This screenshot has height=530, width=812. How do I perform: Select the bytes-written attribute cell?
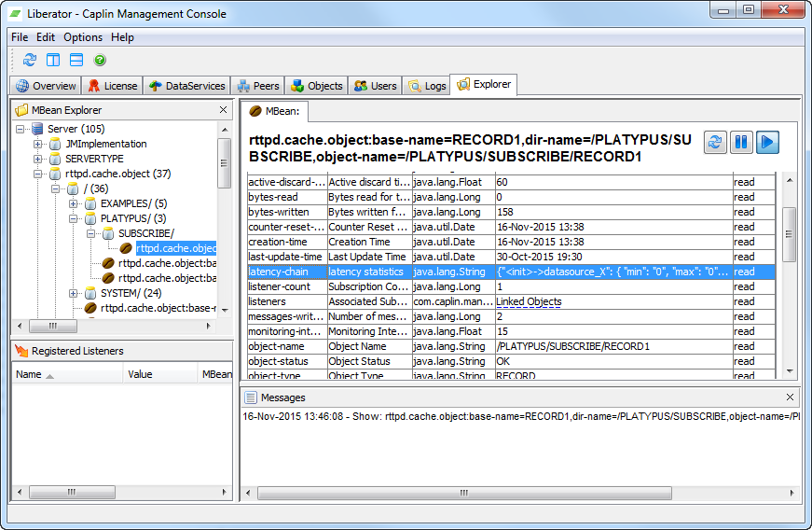point(287,212)
